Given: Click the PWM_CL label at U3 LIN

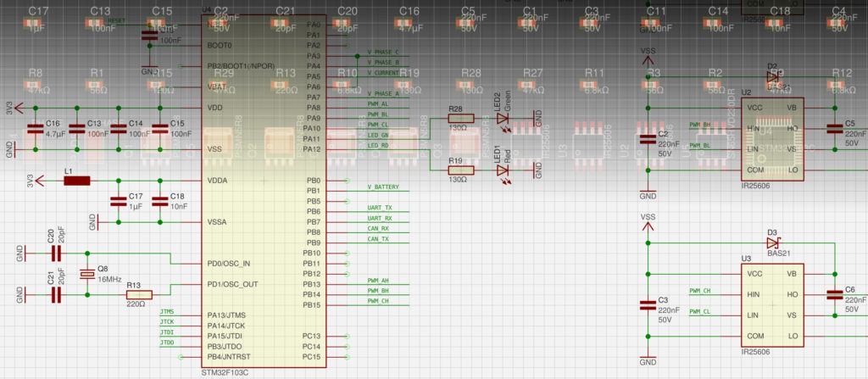Looking at the screenshot, I should pos(700,312).
